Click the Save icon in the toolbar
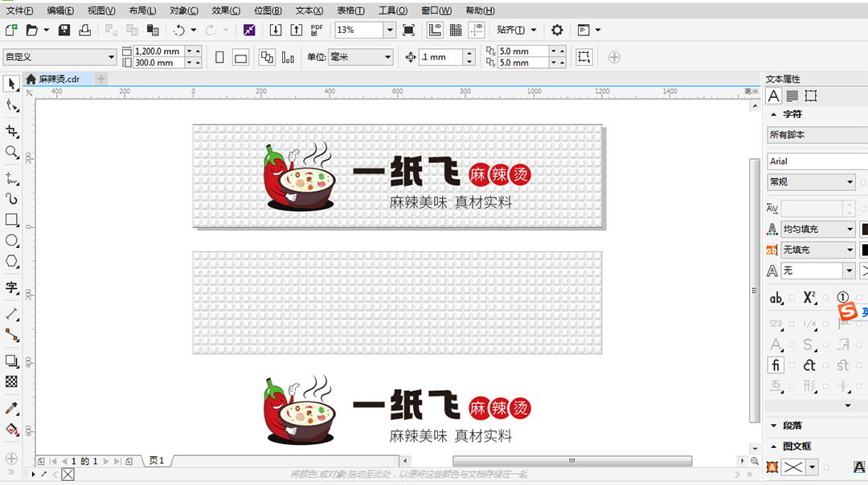 coord(64,31)
